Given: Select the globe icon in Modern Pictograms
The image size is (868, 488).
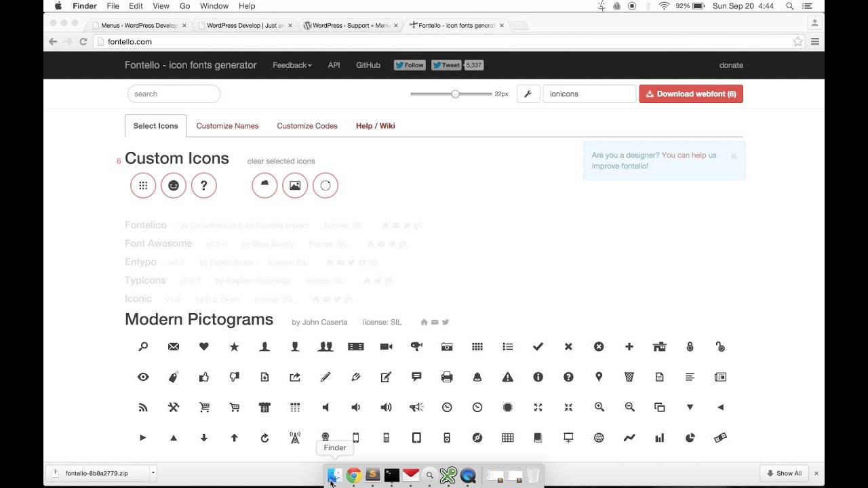Looking at the screenshot, I should pyautogui.click(x=599, y=437).
